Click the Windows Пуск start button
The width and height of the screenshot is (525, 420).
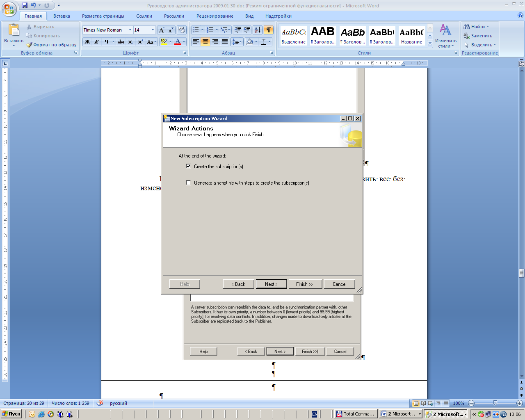click(11, 414)
